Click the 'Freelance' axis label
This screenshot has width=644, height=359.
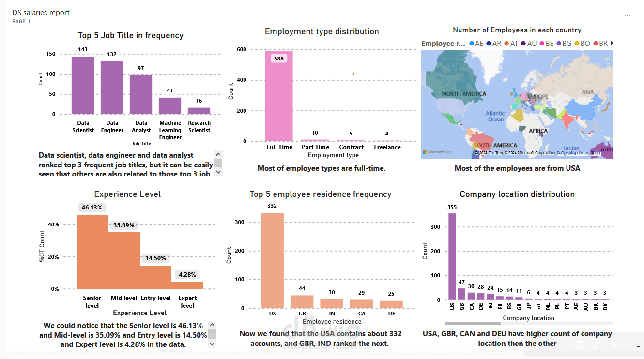[x=387, y=147]
